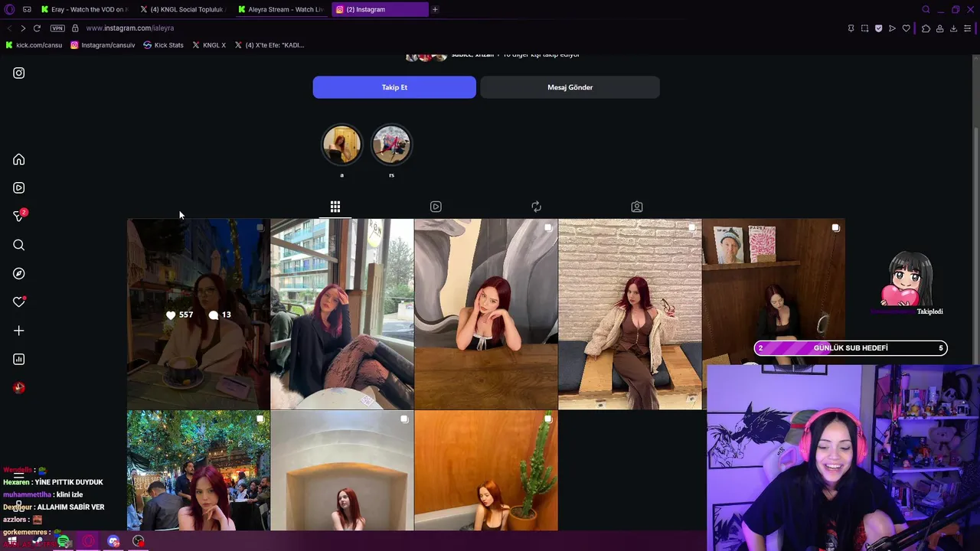Open the GX Corner gamepad icon
The image size is (980, 551).
click(27, 9)
